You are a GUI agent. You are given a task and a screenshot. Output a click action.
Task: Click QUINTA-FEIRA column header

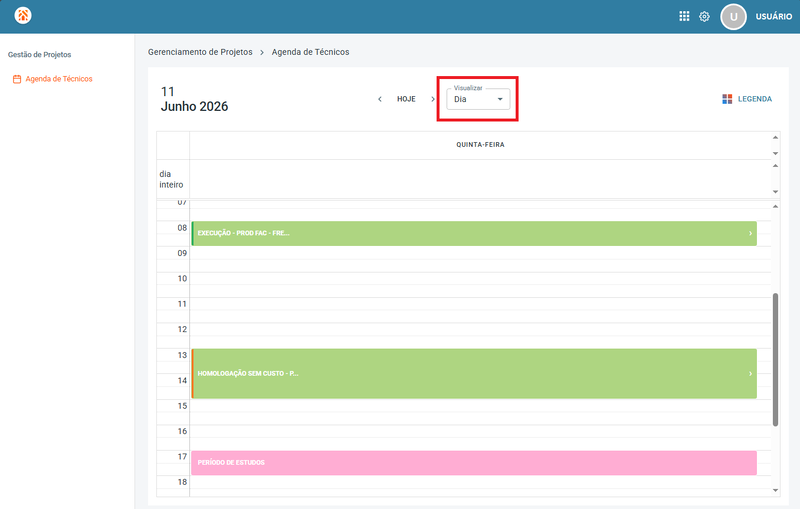pos(480,145)
